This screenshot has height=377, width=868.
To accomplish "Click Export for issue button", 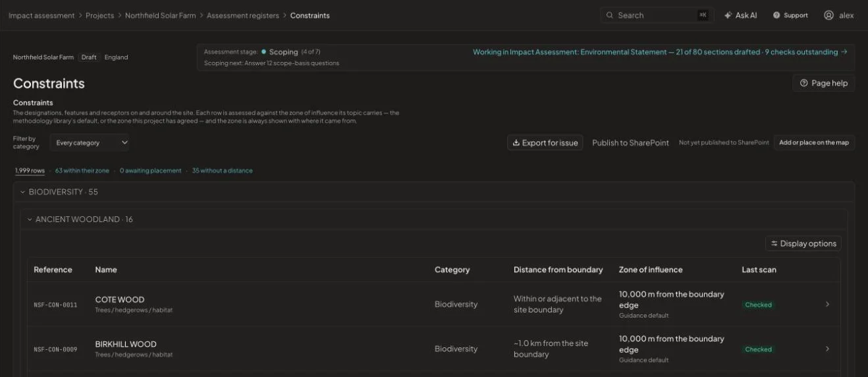I will pyautogui.click(x=545, y=142).
